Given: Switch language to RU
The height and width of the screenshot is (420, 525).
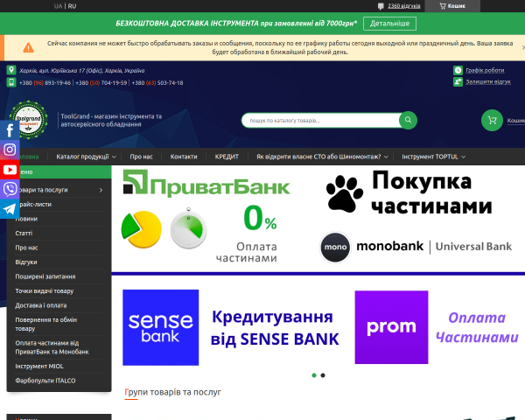Looking at the screenshot, I should pos(72,6).
